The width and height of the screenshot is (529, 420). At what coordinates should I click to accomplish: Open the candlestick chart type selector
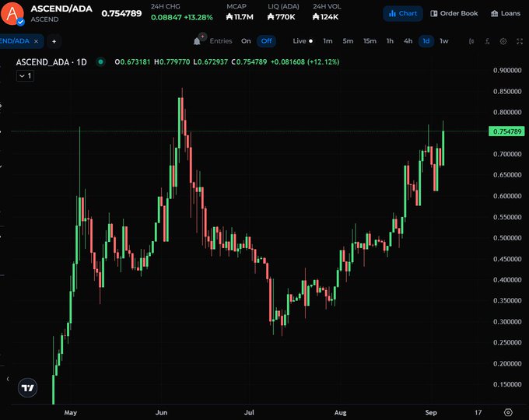tap(471, 41)
